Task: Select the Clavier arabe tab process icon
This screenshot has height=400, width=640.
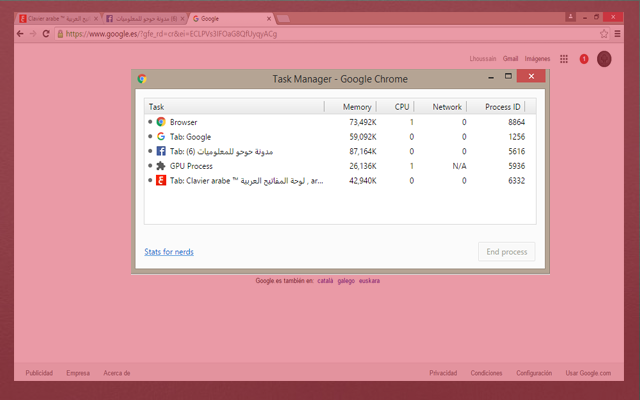Action: 160,181
